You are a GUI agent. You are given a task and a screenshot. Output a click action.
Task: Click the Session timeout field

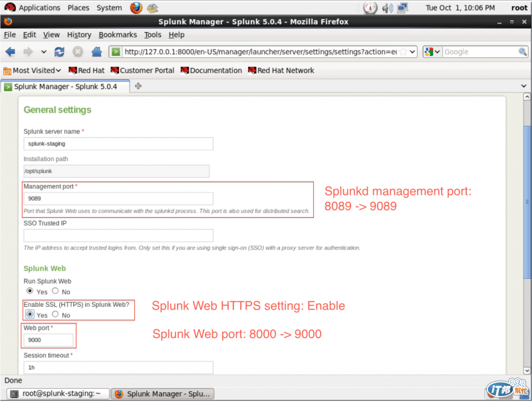click(118, 367)
